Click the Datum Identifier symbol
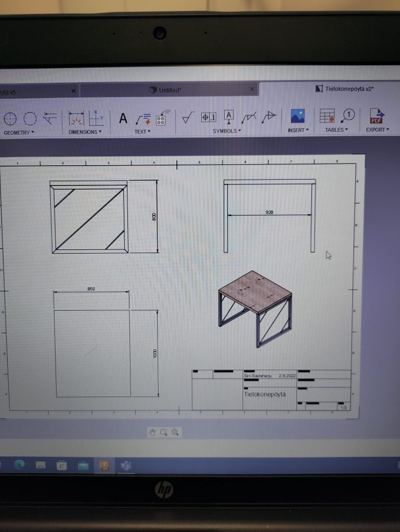The width and height of the screenshot is (400, 532). [x=229, y=116]
